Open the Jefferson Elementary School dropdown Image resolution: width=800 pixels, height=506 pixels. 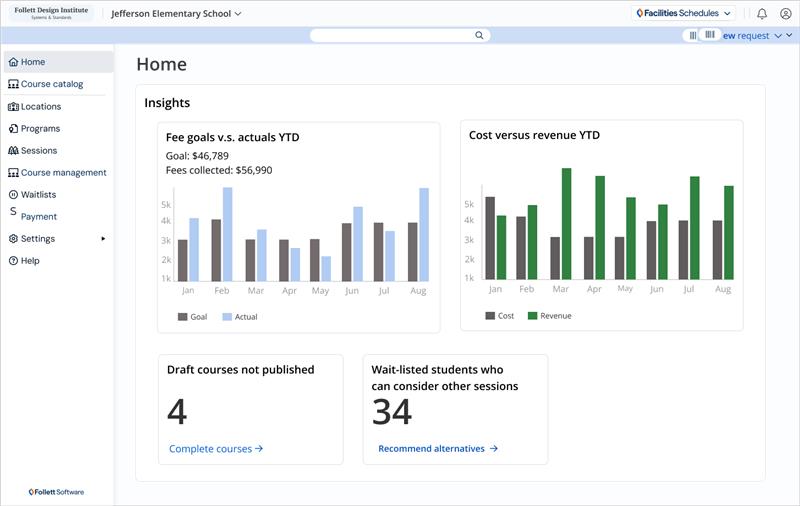[x=176, y=14]
